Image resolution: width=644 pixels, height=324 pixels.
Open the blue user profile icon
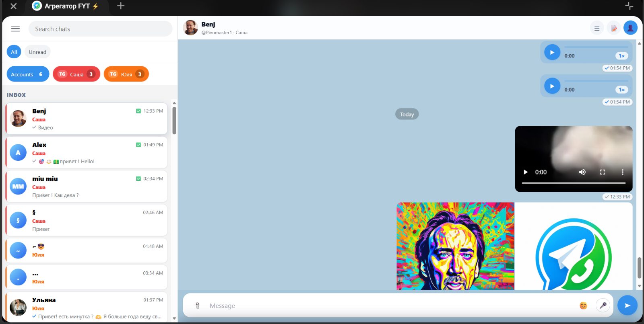[630, 28]
